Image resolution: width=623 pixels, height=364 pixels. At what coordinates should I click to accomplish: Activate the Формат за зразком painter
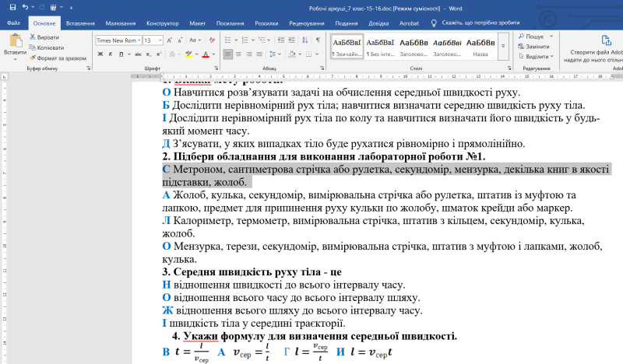tap(58, 58)
